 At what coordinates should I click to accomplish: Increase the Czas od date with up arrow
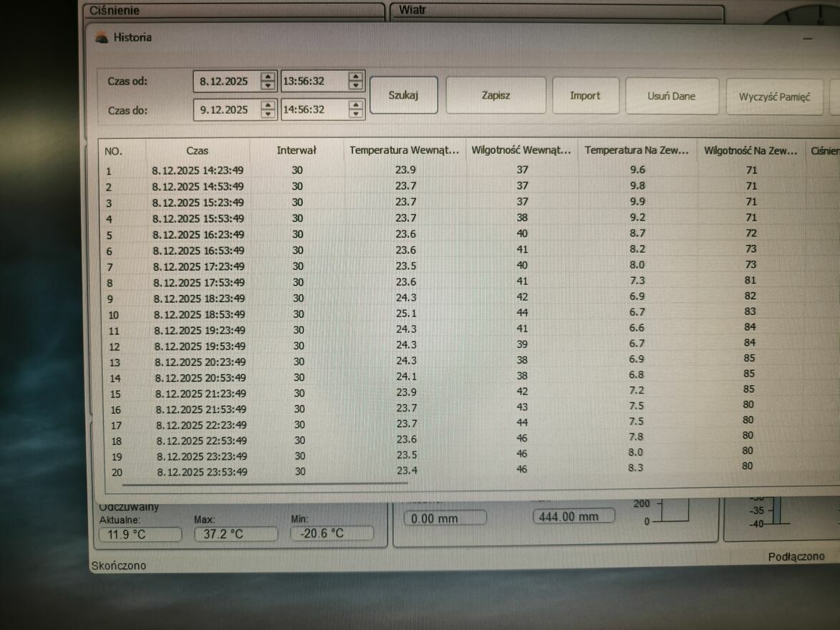pyautogui.click(x=268, y=77)
